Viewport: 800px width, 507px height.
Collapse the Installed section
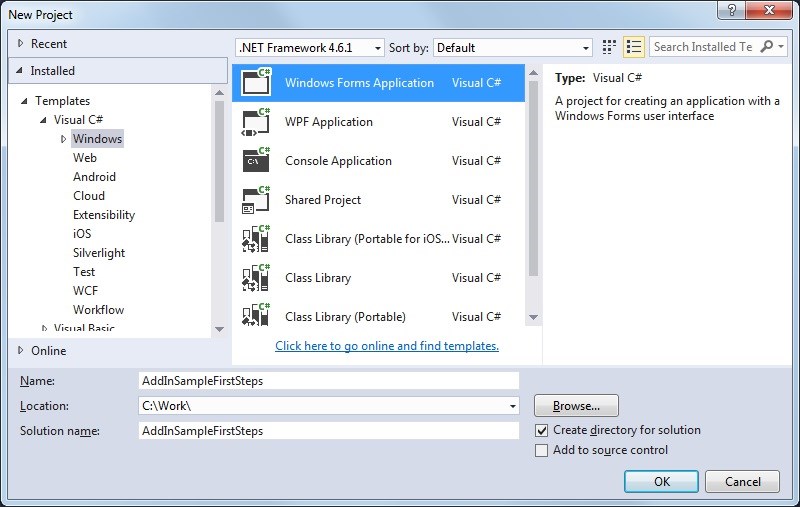point(19,70)
